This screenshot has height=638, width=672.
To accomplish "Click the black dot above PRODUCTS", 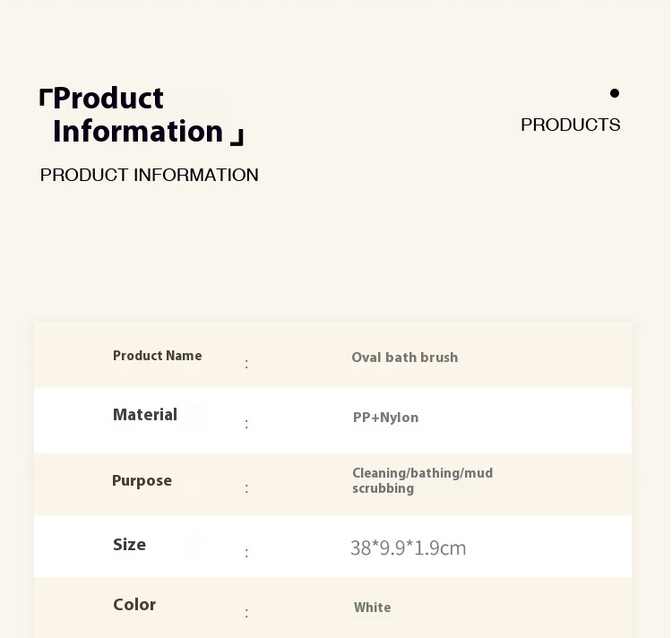I will 615,93.
